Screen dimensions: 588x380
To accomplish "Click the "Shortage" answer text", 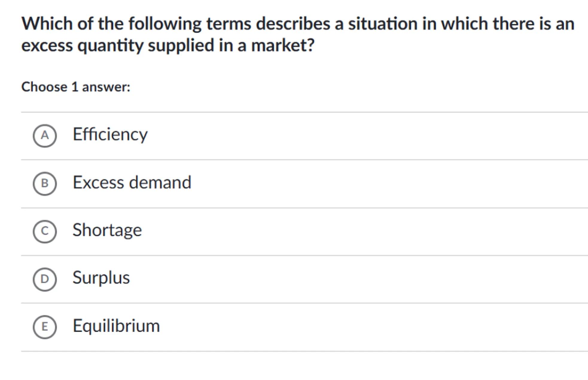I will click(x=107, y=230).
